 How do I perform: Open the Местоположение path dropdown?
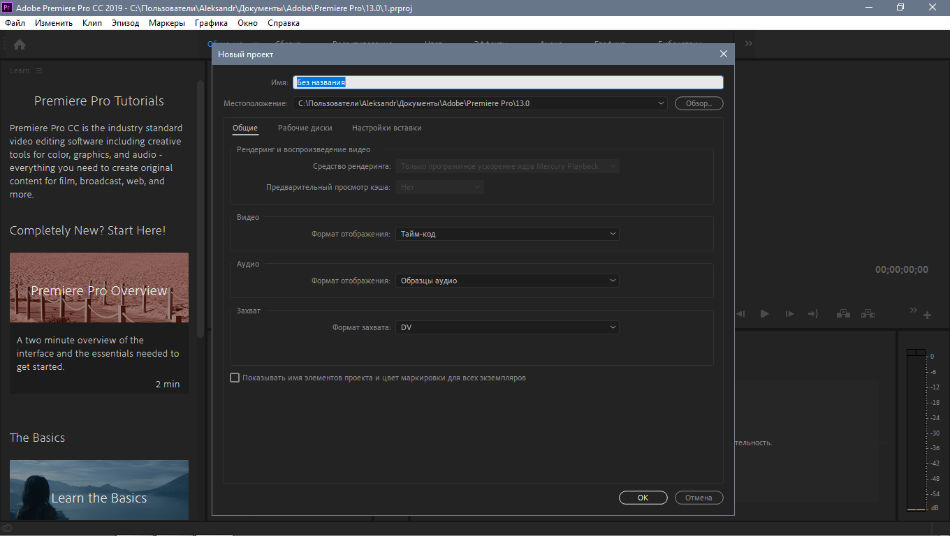661,103
